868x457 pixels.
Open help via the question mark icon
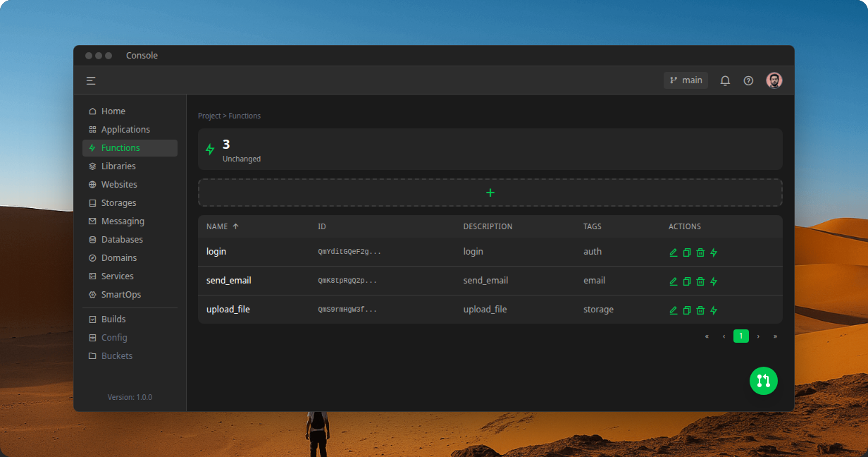click(748, 80)
